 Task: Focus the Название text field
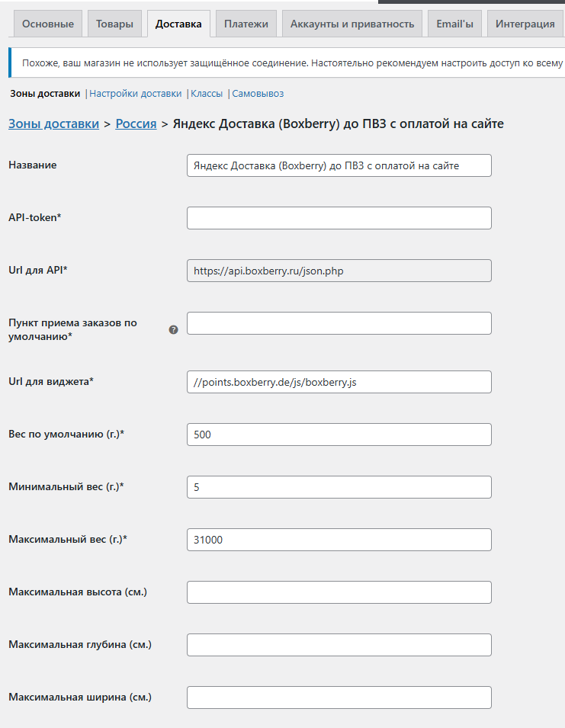point(339,165)
